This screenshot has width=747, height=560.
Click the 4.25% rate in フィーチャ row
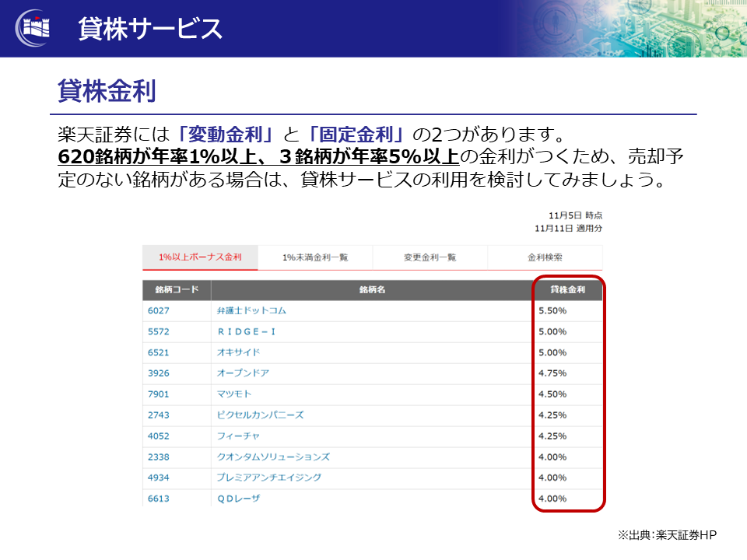(552, 436)
